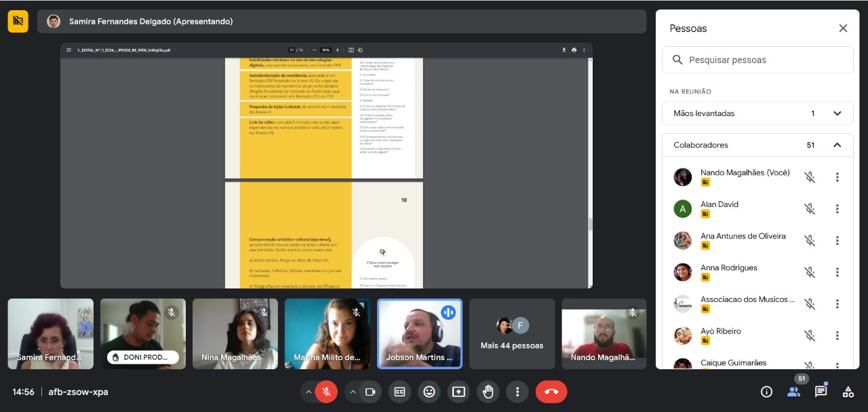Image resolution: width=868 pixels, height=412 pixels.
Task: Open the three-dot more options menu
Action: 517,392
